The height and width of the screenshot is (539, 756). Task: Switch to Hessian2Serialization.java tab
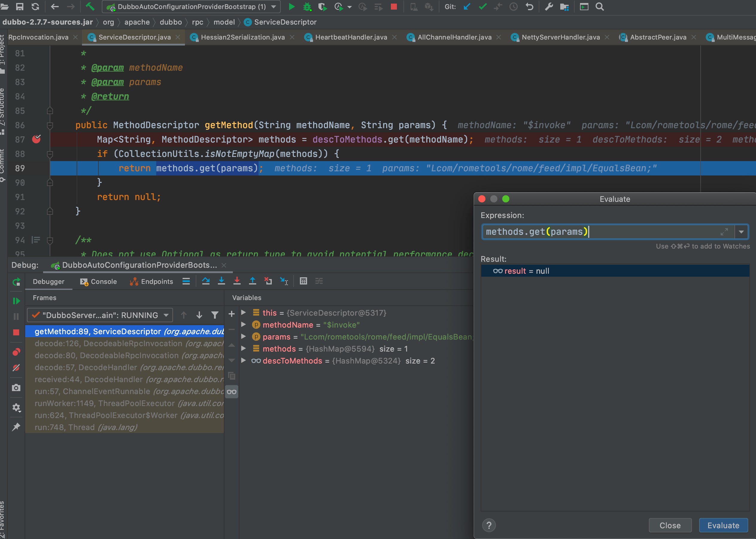(242, 37)
